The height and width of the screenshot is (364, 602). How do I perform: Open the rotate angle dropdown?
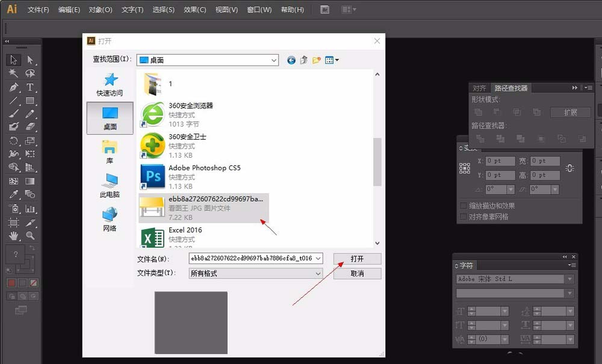510,190
